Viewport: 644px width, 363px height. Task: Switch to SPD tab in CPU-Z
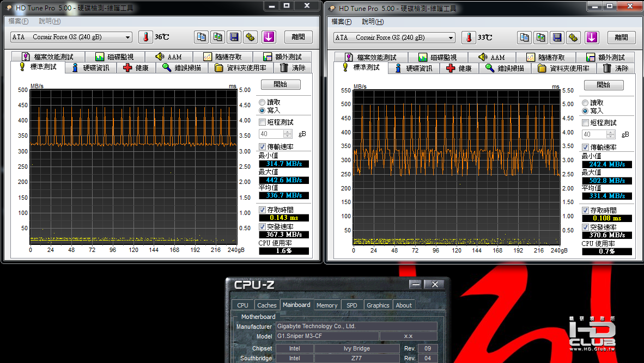[352, 305]
